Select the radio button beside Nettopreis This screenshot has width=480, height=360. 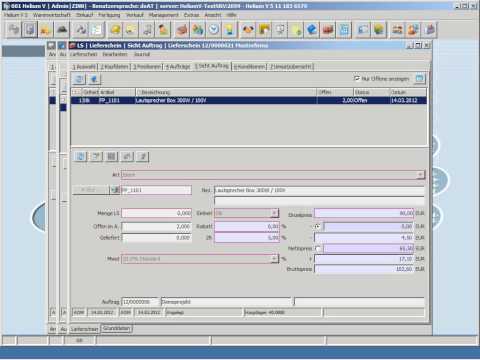[x=318, y=248]
